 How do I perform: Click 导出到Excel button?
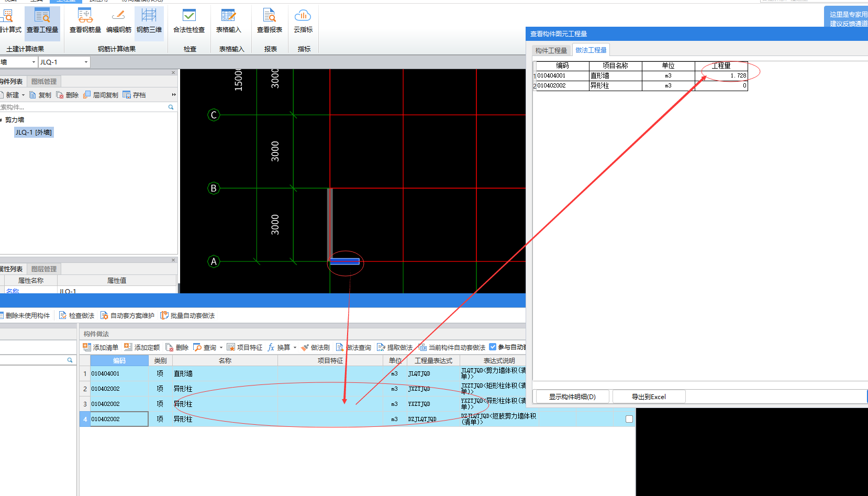[649, 396]
